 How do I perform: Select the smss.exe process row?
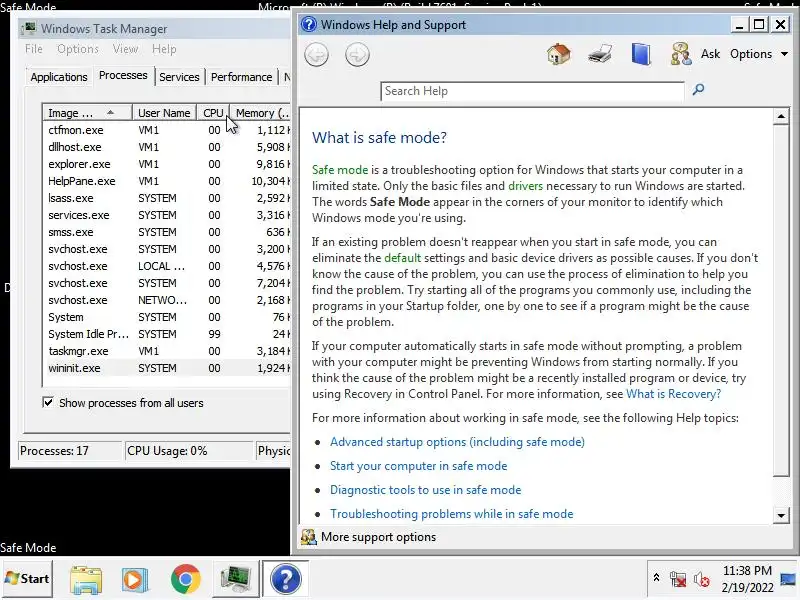tap(168, 232)
